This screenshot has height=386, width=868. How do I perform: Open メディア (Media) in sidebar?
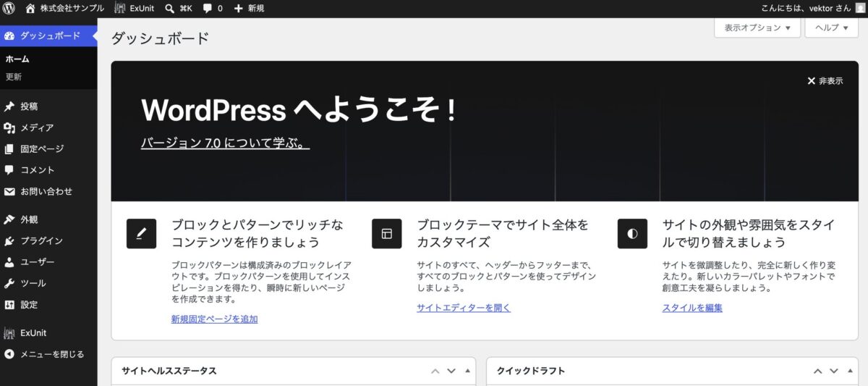point(36,127)
